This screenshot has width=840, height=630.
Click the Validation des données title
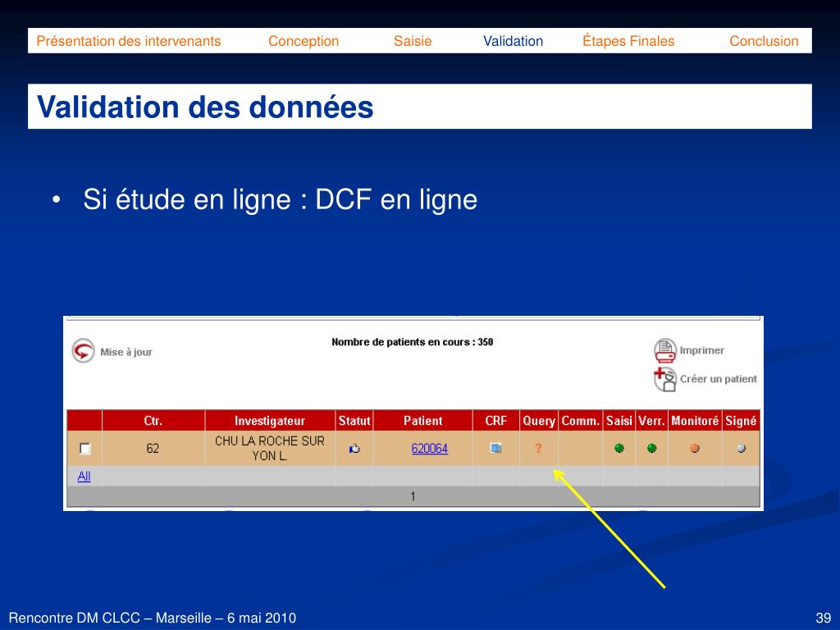coord(205,107)
